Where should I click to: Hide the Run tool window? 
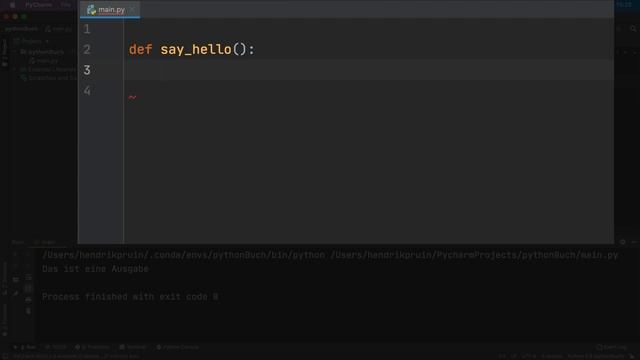coord(633,242)
